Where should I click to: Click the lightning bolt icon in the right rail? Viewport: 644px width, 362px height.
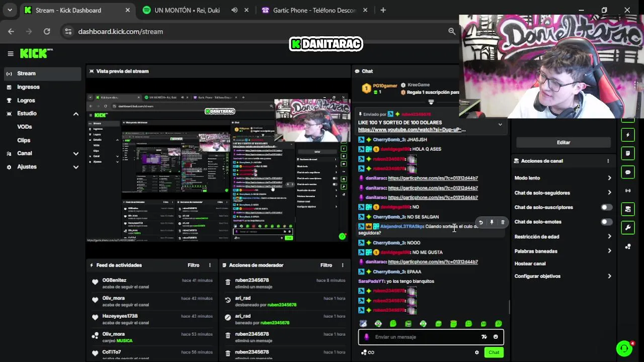627,135
